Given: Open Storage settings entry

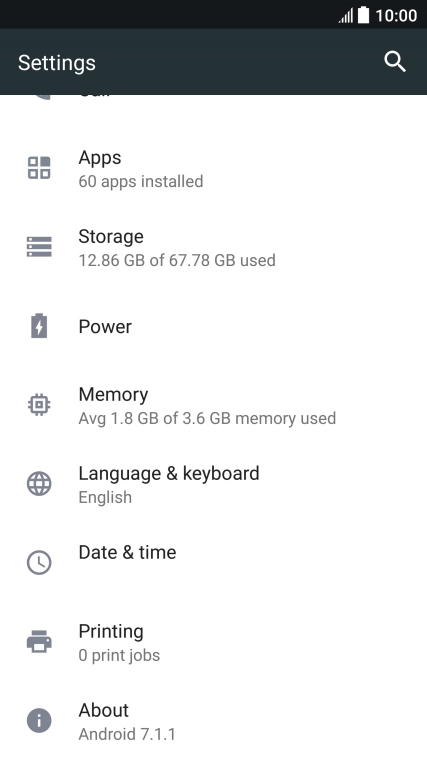Looking at the screenshot, I should pyautogui.click(x=213, y=247).
